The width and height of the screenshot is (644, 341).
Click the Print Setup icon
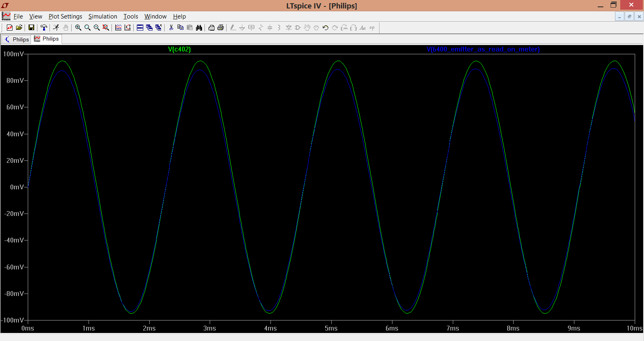coord(211,27)
